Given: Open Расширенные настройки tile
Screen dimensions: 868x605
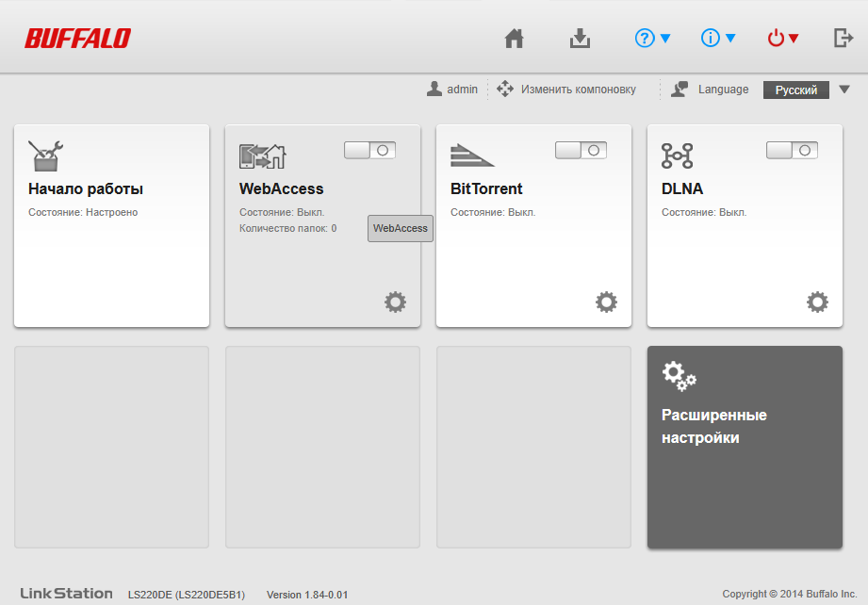Looking at the screenshot, I should (745, 448).
